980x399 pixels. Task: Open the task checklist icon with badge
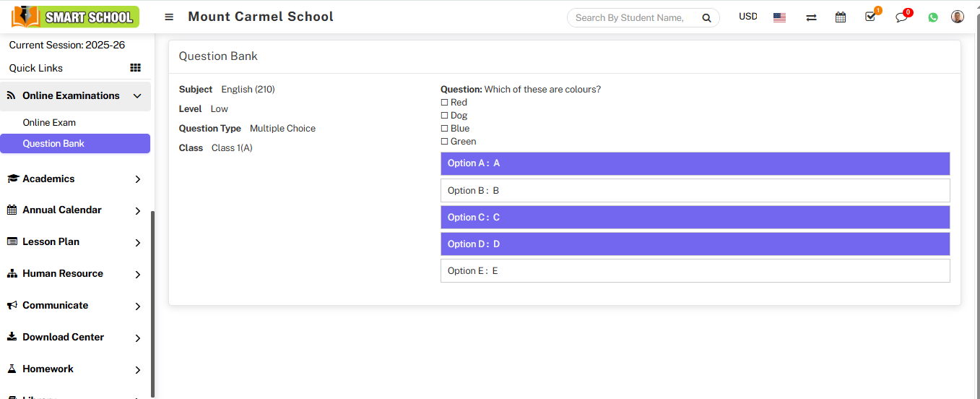click(871, 17)
